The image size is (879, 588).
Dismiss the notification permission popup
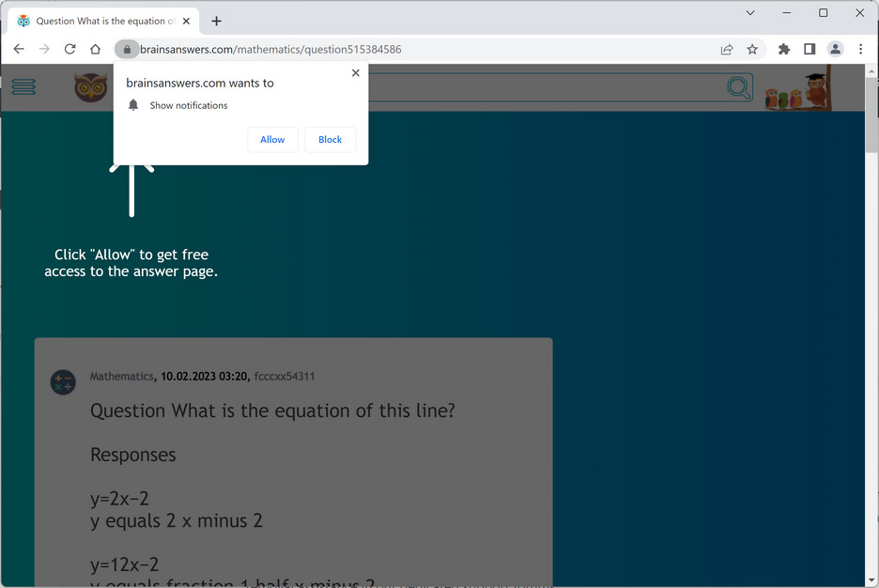pos(355,73)
